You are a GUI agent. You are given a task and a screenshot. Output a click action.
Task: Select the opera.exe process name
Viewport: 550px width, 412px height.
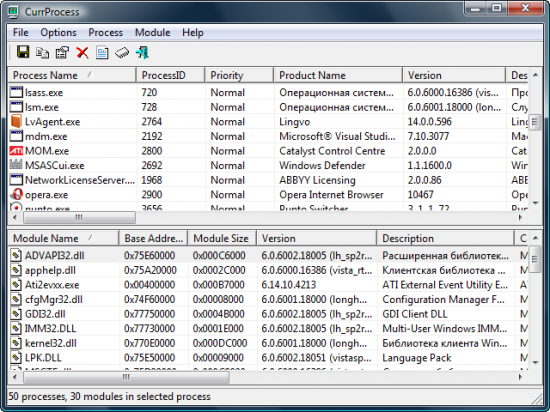pyautogui.click(x=46, y=195)
